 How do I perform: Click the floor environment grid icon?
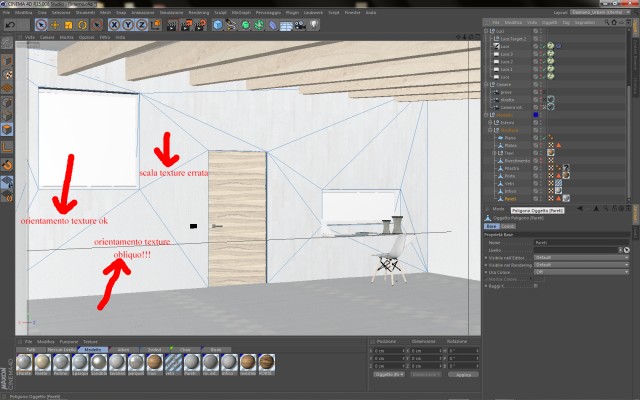pos(286,26)
